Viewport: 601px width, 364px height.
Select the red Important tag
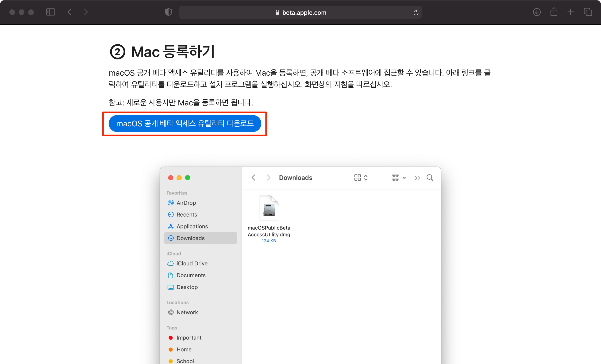189,338
